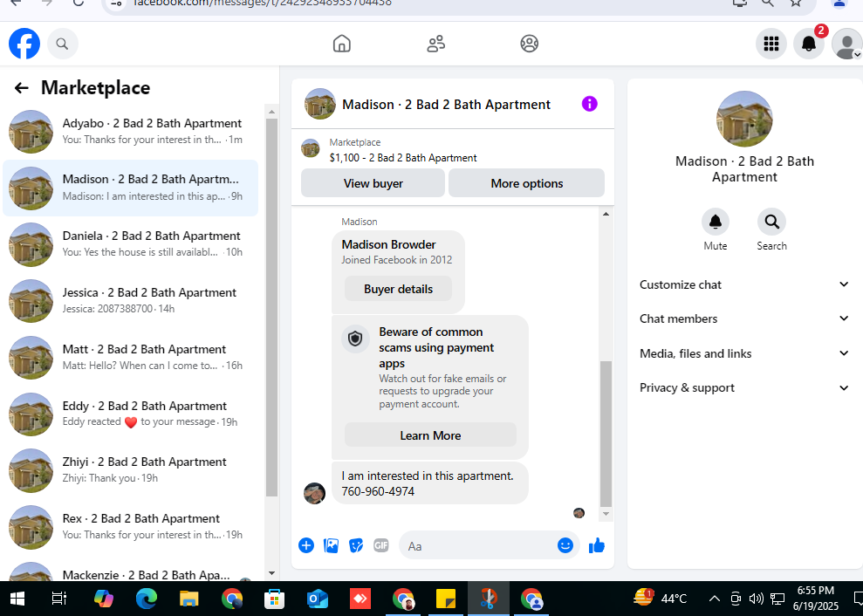
Task: Open the emoji picker smiley
Action: (565, 545)
